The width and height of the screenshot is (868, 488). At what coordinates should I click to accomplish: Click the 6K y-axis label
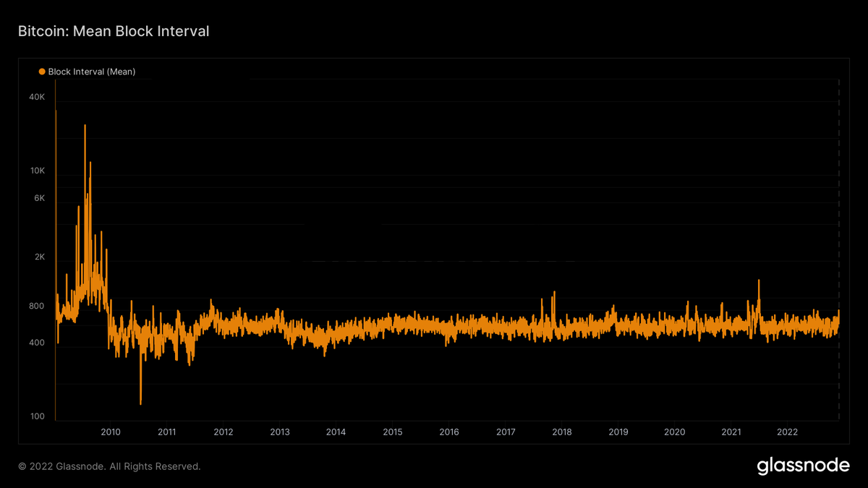39,198
